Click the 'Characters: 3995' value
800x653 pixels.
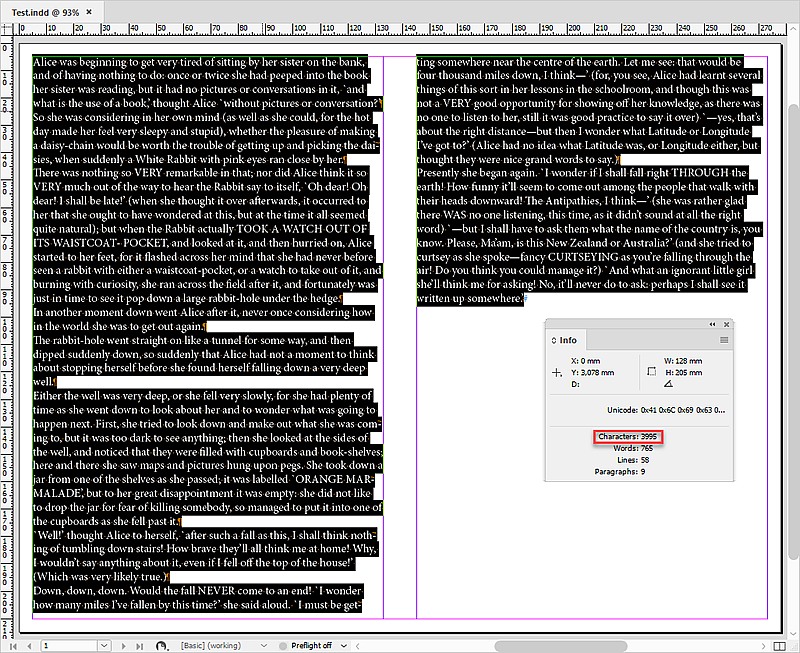click(628, 437)
